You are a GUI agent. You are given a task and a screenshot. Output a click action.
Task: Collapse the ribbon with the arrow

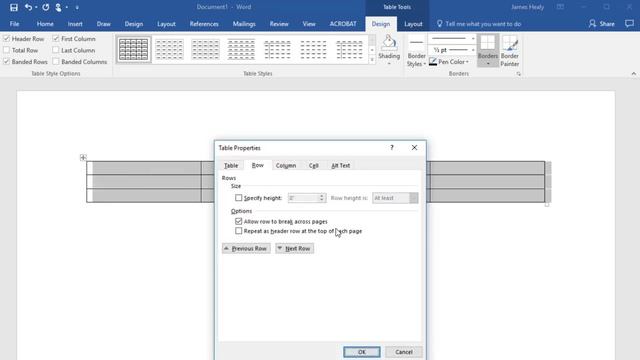pos(633,74)
